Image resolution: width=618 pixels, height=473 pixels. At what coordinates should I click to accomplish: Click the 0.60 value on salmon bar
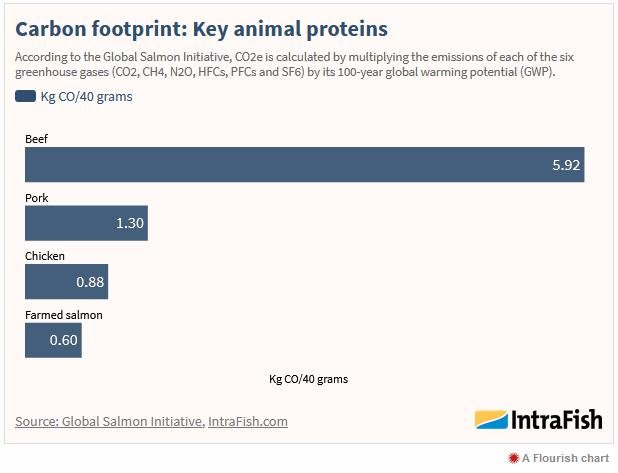pos(64,340)
